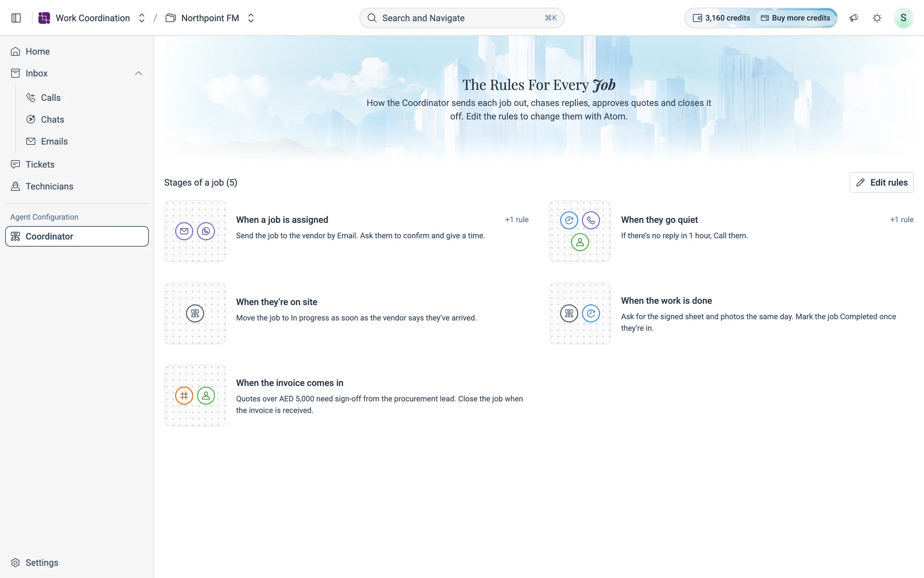This screenshot has height=578, width=924.
Task: Click timer icon in work is done card
Action: pyautogui.click(x=591, y=314)
